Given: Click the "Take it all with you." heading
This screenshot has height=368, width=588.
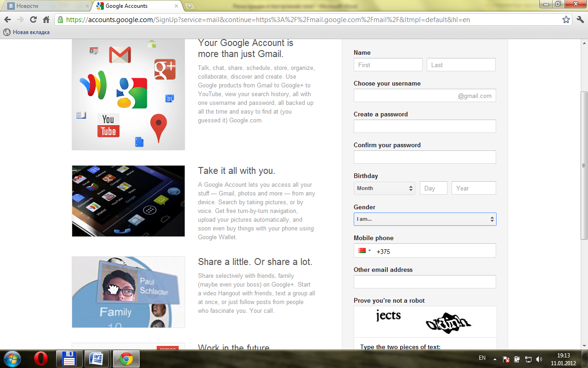Looking at the screenshot, I should 237,171.
